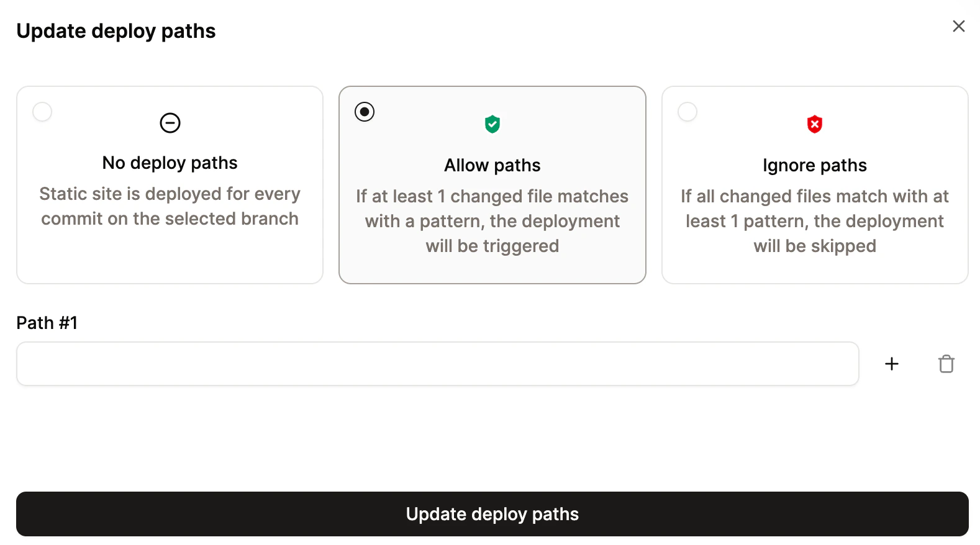
Task: Click the No deploy paths card
Action: point(170,184)
